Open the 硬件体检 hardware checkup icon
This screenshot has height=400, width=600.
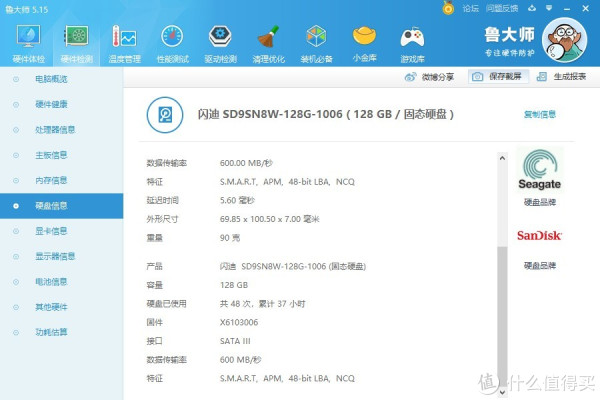[28, 43]
